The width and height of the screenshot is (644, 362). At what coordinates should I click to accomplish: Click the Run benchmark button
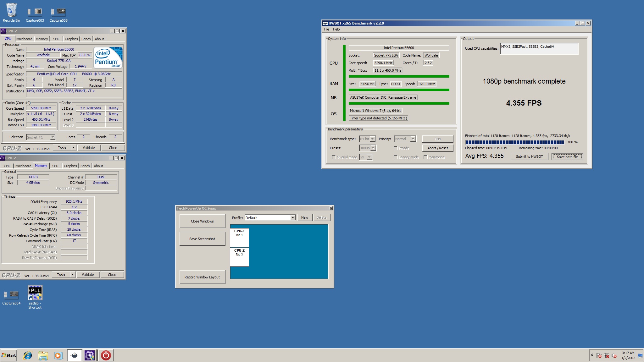coord(437,139)
